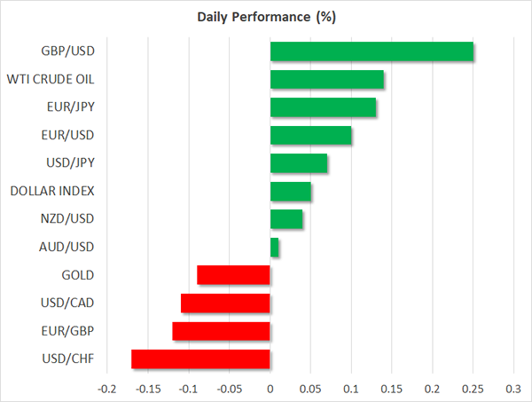The width and height of the screenshot is (532, 402).
Task: Click the EUR/JPY green bar
Action: click(x=323, y=107)
